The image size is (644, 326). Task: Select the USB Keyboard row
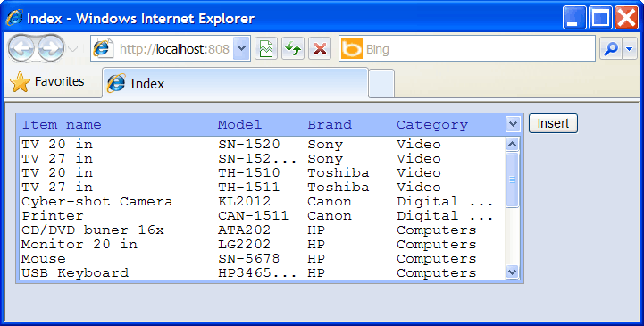(x=262, y=272)
